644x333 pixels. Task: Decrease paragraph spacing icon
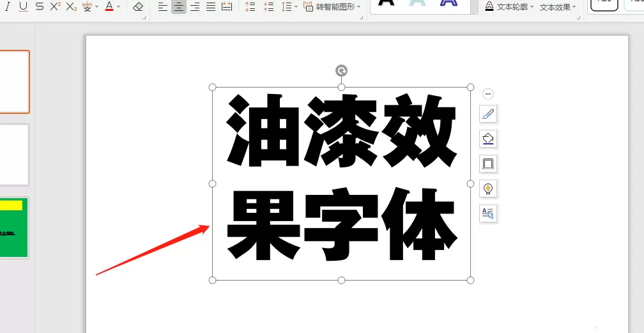coord(268,6)
